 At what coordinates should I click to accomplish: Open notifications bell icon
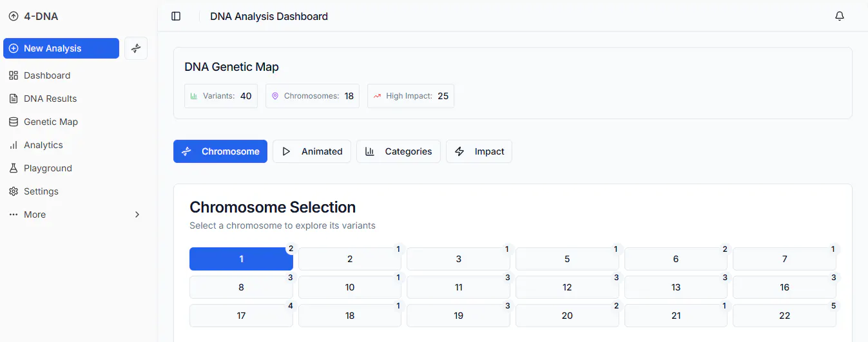pos(840,16)
